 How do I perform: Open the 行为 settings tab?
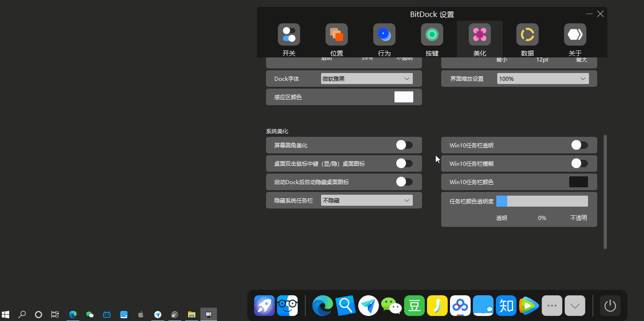point(384,34)
